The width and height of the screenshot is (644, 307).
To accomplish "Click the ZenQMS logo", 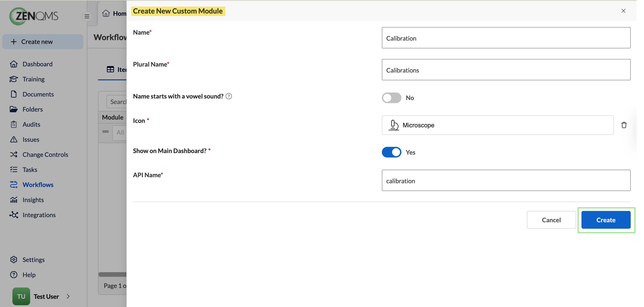I will pyautogui.click(x=34, y=16).
